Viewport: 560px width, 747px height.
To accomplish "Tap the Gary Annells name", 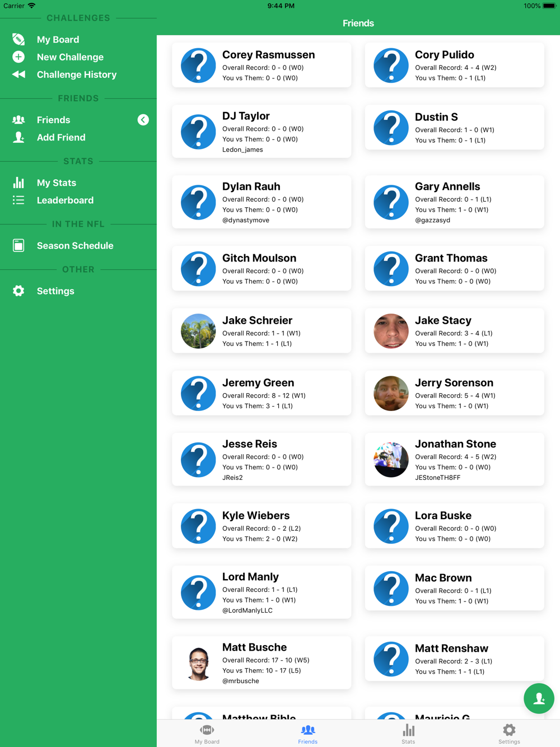I will (447, 186).
